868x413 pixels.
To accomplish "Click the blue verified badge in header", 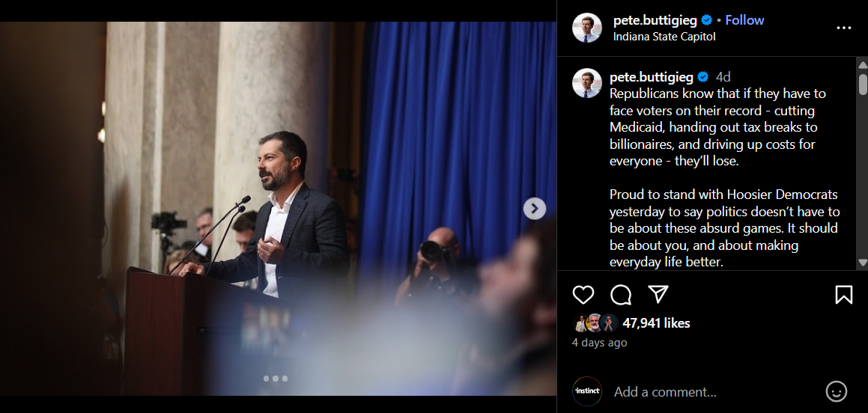I will click(707, 20).
